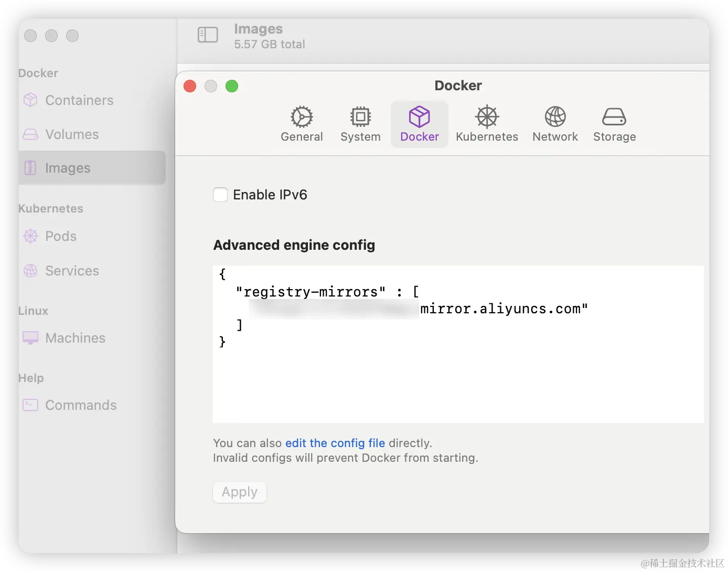The width and height of the screenshot is (728, 572).
Task: Open the edit the config file link
Action: (x=335, y=443)
